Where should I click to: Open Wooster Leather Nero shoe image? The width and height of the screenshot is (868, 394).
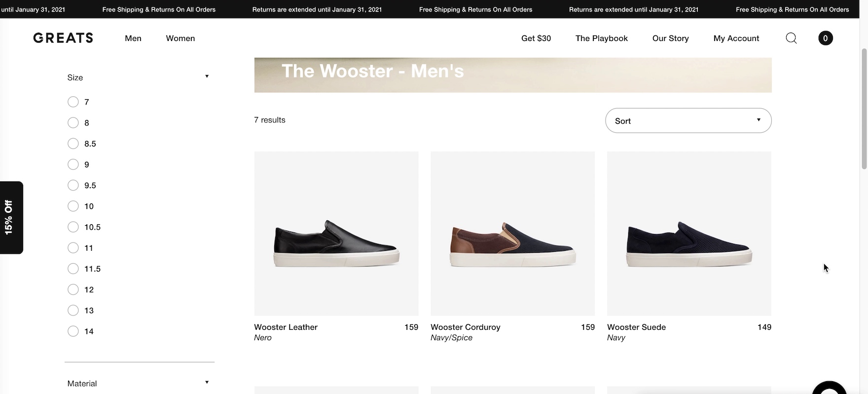click(336, 234)
